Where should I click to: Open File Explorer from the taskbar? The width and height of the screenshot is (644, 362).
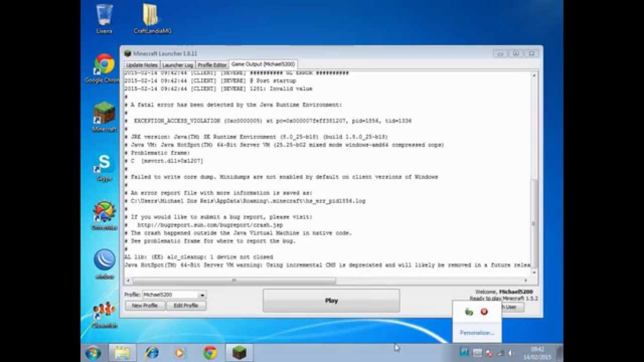122,353
